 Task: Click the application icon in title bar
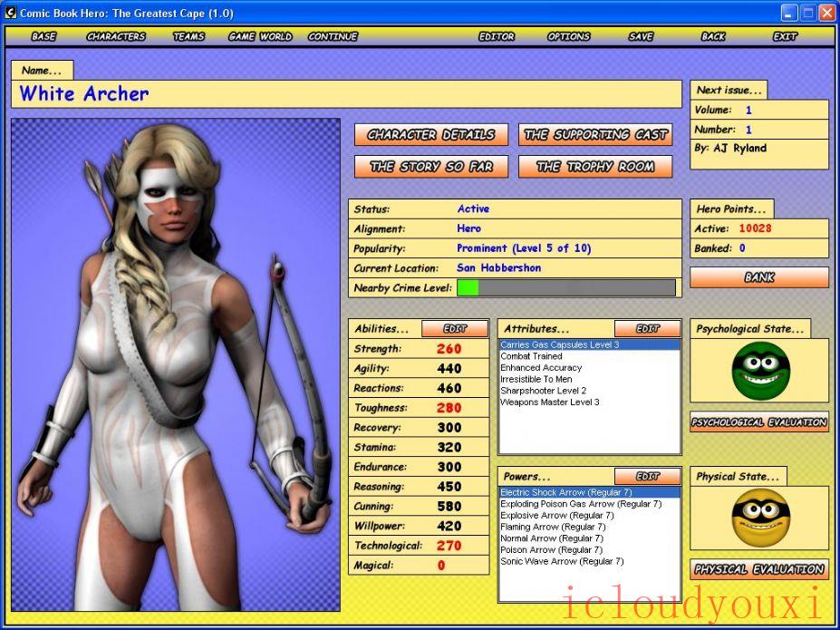coord(10,13)
